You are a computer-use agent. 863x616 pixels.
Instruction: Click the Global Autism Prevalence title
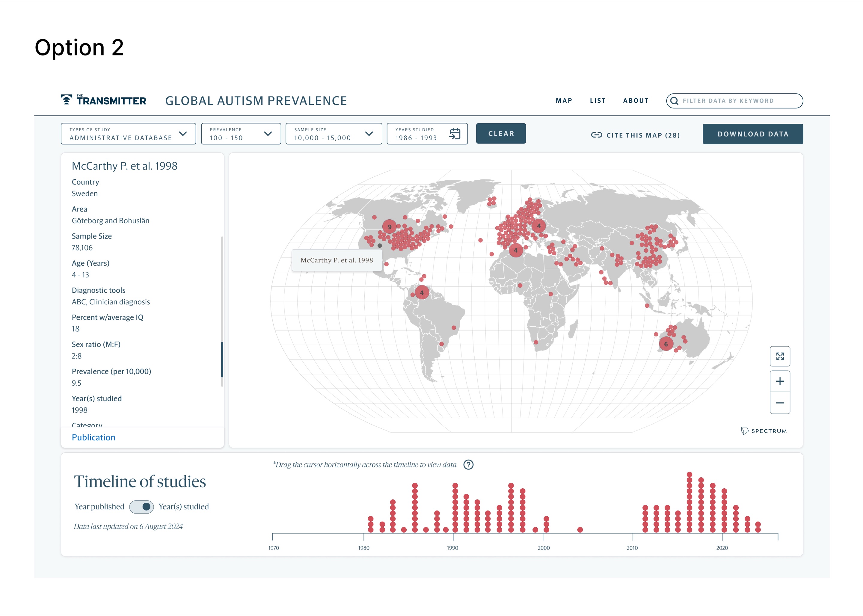click(256, 100)
